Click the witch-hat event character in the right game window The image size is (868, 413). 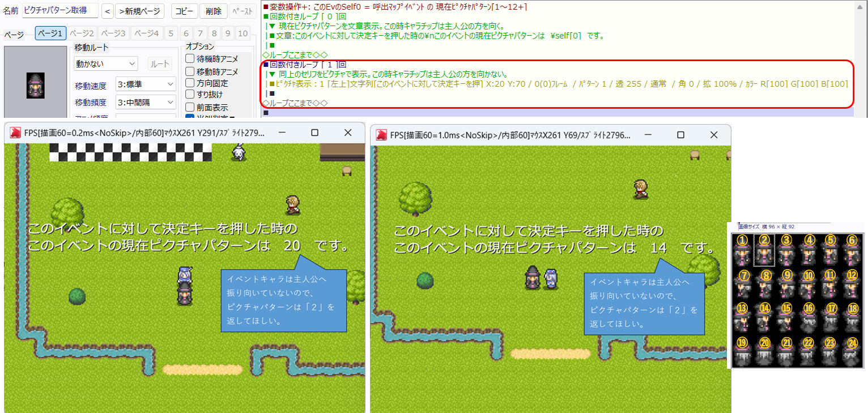533,278
